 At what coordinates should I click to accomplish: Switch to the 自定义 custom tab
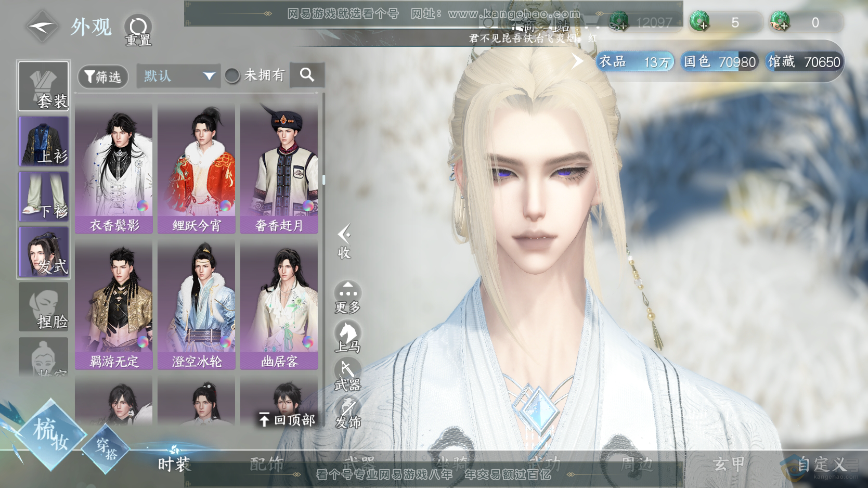coord(822,464)
